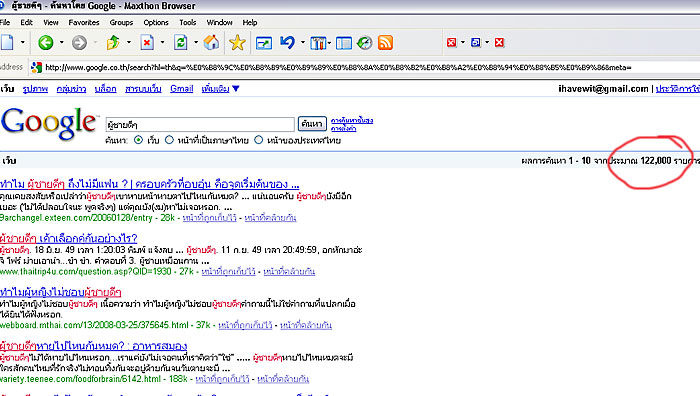Open dropdown arrow next to New page icon

coord(22,43)
